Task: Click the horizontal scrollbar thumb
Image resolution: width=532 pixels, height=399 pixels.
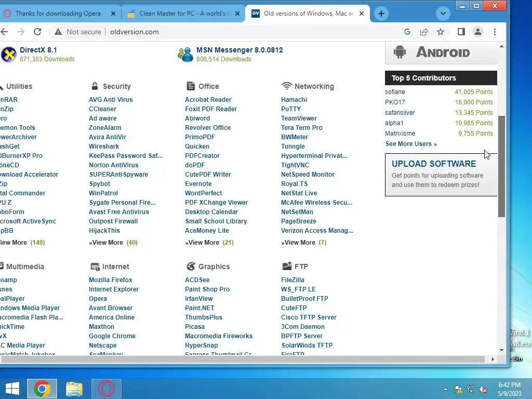Action: (242, 359)
